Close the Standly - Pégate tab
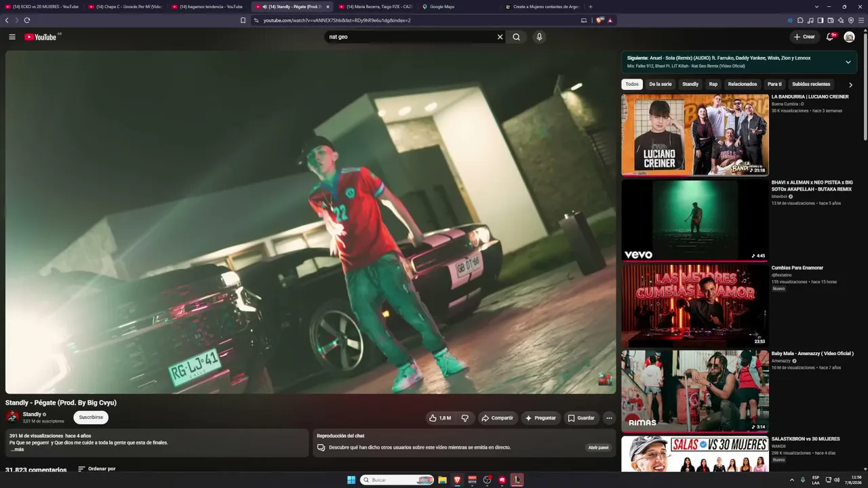 pos(328,7)
